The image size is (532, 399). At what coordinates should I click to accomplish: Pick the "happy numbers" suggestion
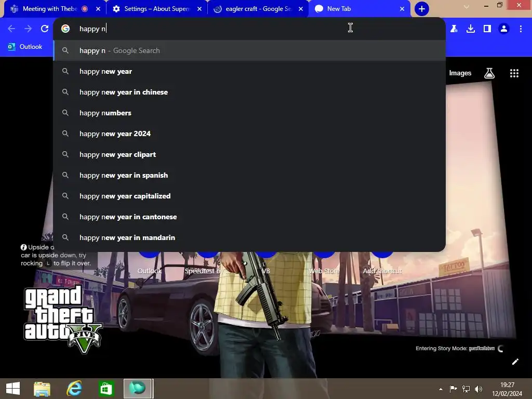pos(249,113)
